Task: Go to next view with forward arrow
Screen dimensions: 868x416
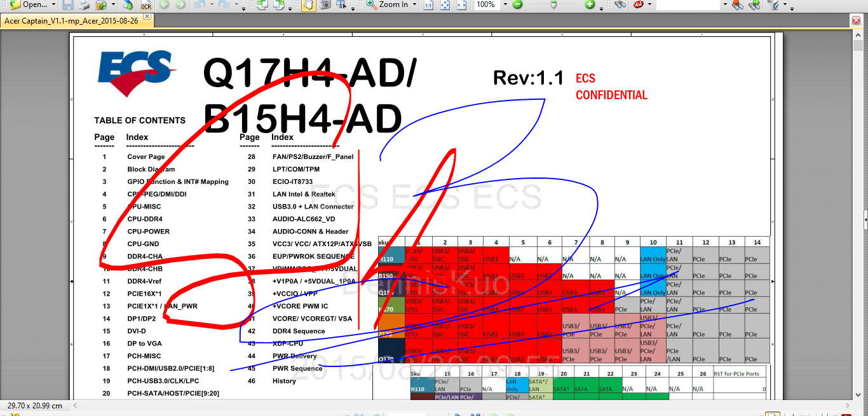Action: click(180, 4)
